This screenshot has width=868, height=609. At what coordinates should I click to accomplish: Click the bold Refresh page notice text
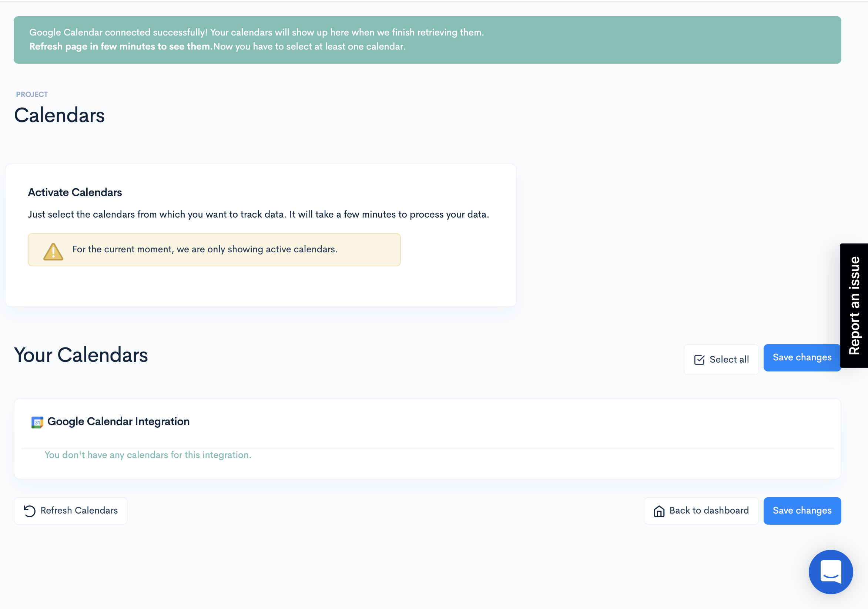(x=121, y=47)
